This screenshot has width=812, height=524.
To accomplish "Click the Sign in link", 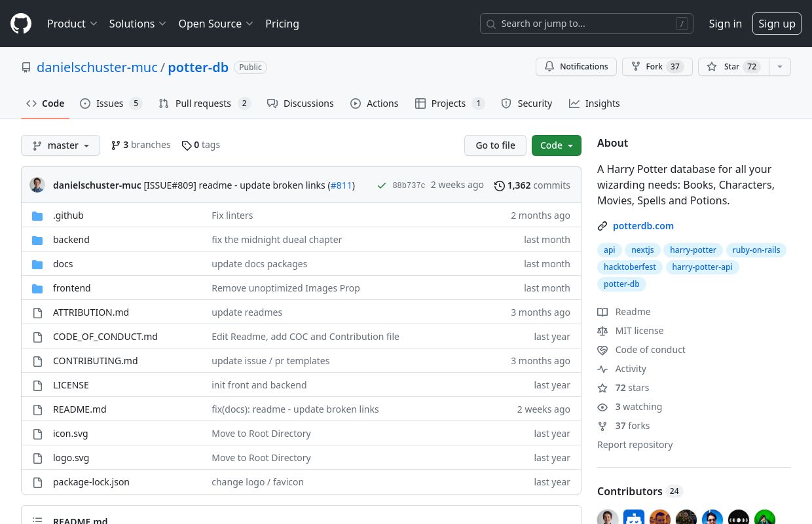I will (725, 24).
